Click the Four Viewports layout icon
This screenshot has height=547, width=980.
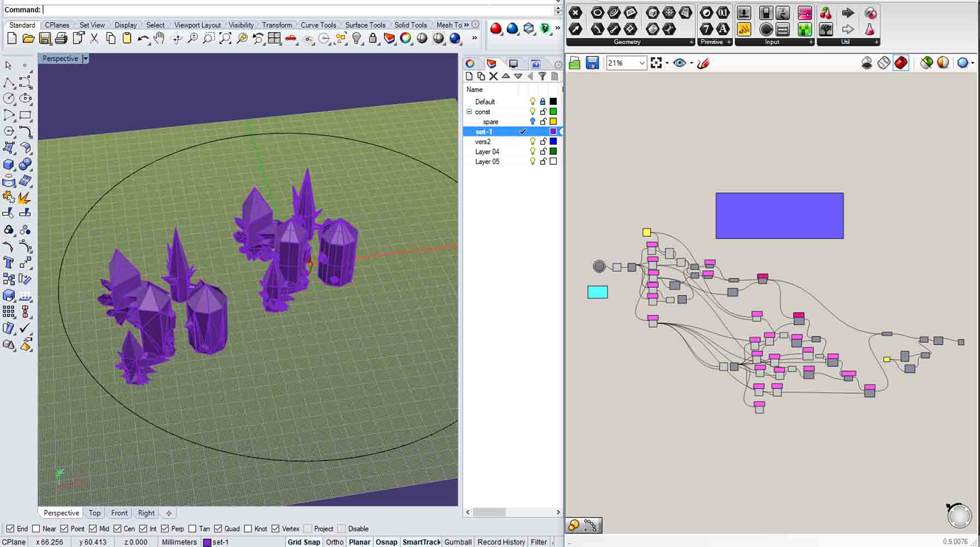pyautogui.click(x=275, y=38)
